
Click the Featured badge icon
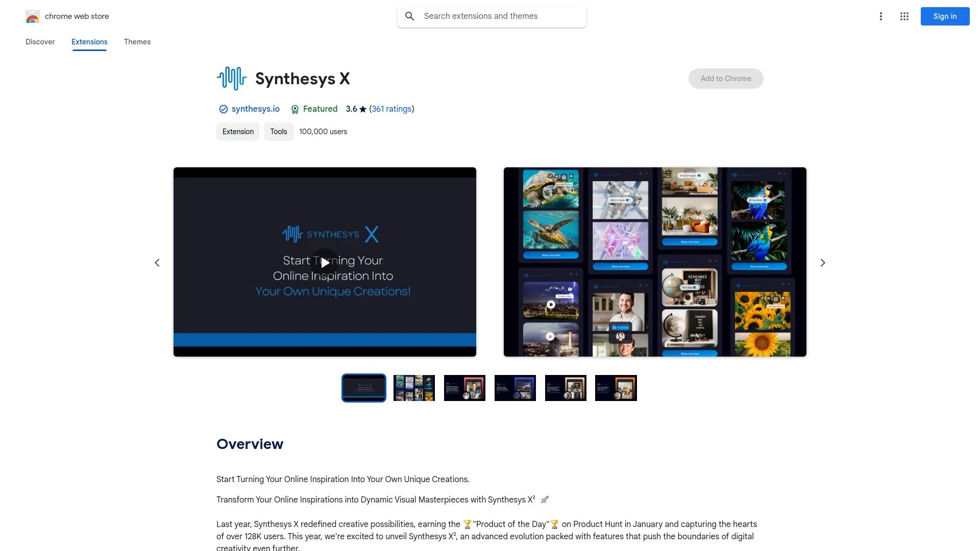pos(295,109)
